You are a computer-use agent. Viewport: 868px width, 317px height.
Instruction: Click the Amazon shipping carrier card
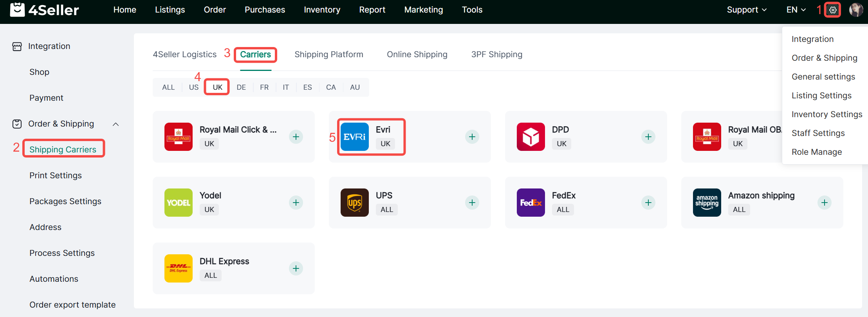click(x=761, y=203)
